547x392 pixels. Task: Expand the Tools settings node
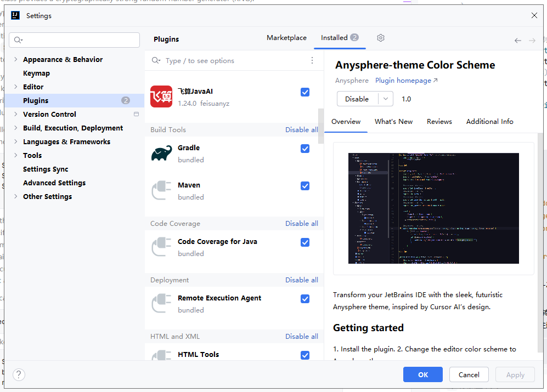pos(16,155)
